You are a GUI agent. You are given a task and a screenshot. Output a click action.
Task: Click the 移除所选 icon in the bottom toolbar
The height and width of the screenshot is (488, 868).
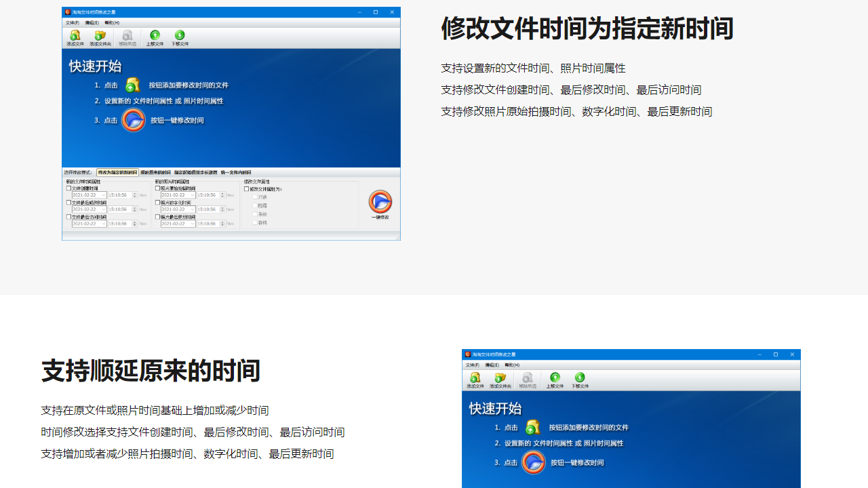(x=528, y=378)
